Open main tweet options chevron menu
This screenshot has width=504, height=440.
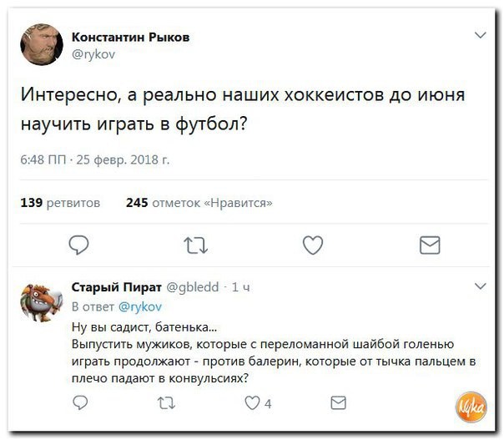click(480, 35)
